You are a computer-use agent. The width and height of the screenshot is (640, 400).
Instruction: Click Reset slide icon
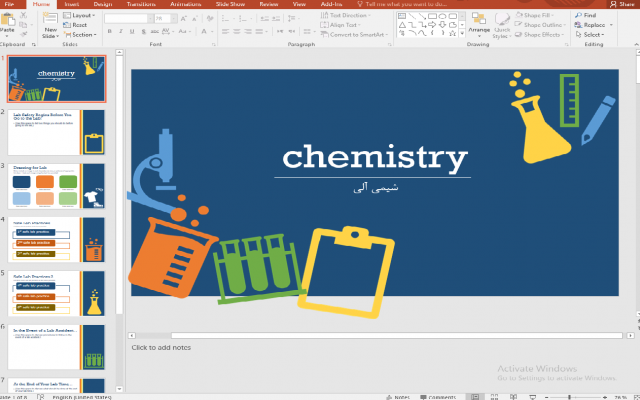76,25
